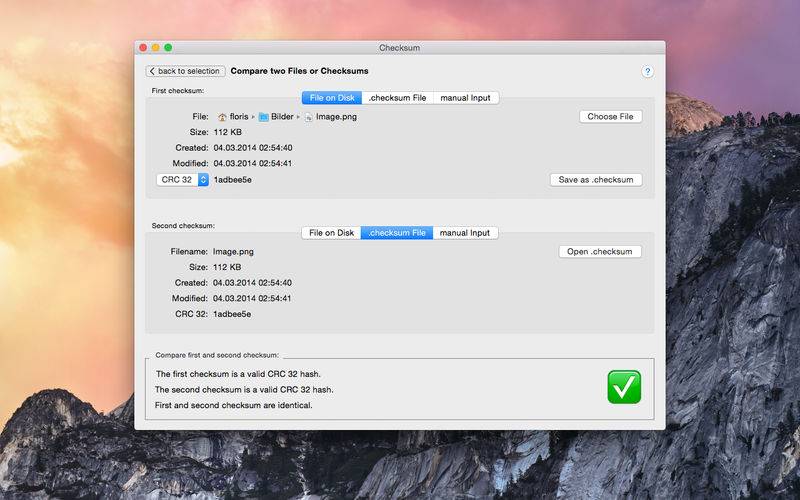Click the Image.png file icon in path
The image size is (800, 500).
pos(308,117)
